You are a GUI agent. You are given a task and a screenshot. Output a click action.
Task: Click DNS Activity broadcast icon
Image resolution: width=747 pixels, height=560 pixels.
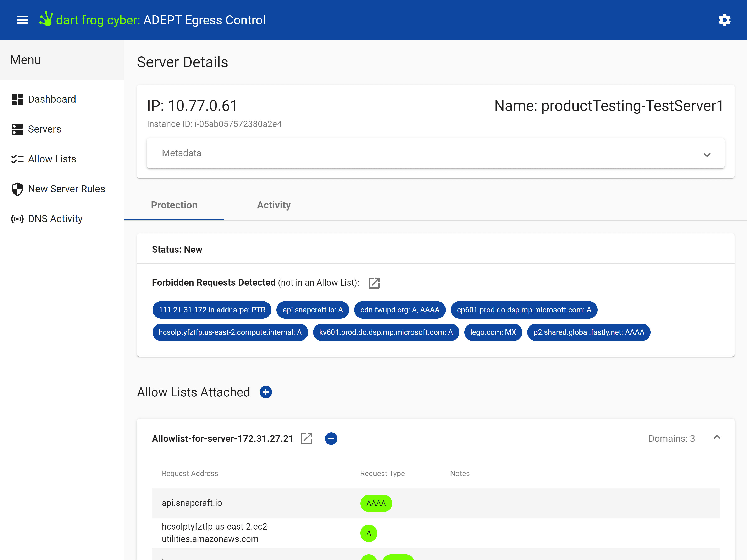[x=17, y=219]
